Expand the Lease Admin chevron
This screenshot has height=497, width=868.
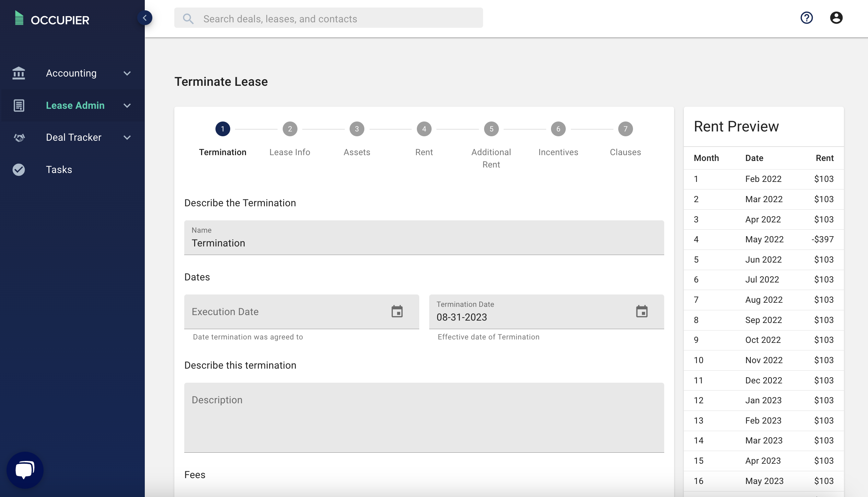click(x=127, y=106)
